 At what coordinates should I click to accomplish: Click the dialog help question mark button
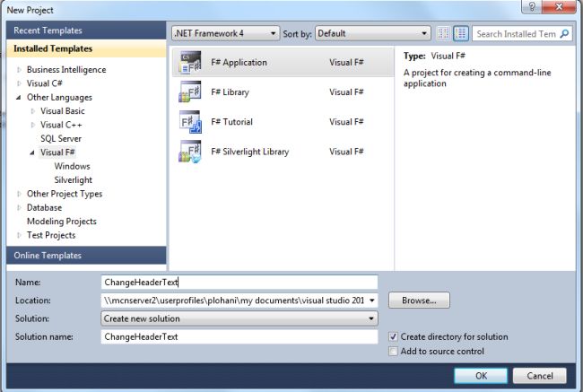(532, 6)
